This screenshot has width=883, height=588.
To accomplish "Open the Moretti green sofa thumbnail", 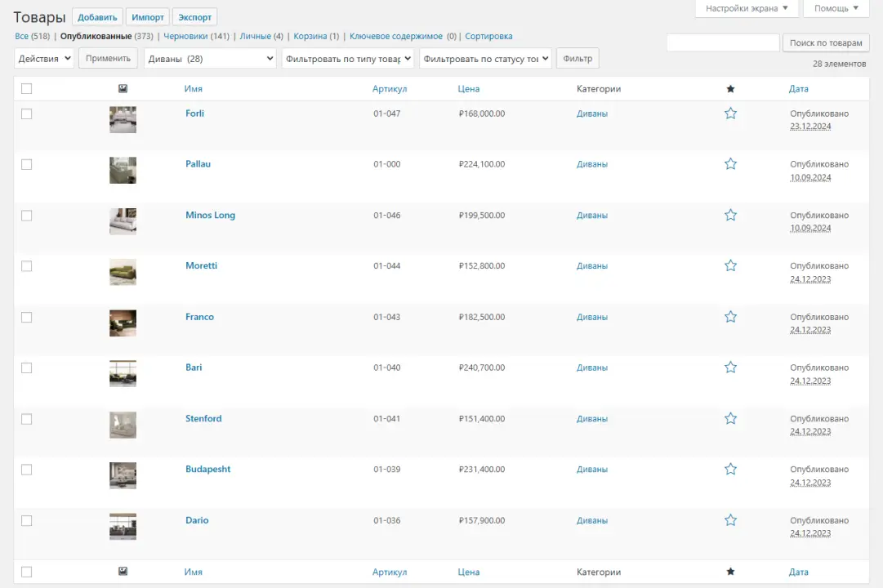I will click(x=123, y=272).
